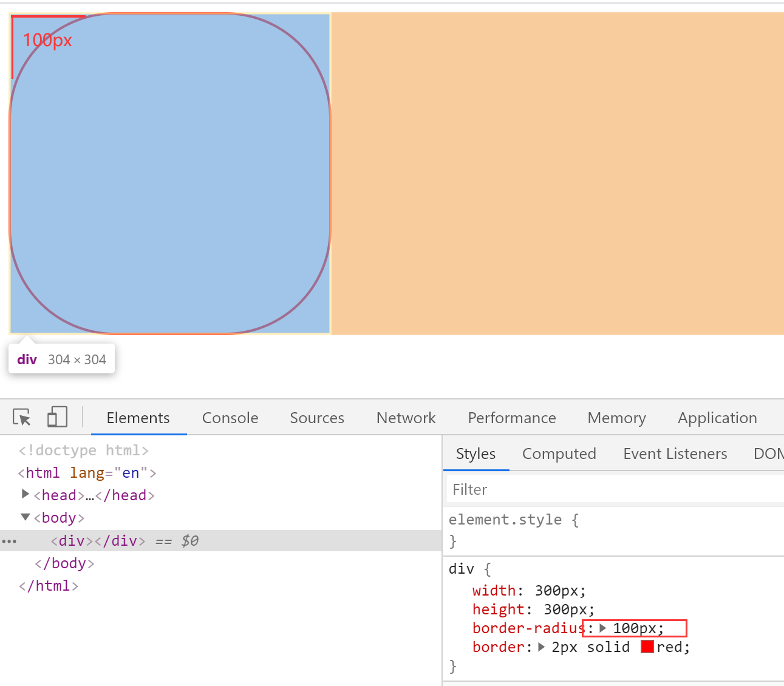Click the ellipsis beside the div row
Viewport: 784px width, 686px height.
click(9, 541)
